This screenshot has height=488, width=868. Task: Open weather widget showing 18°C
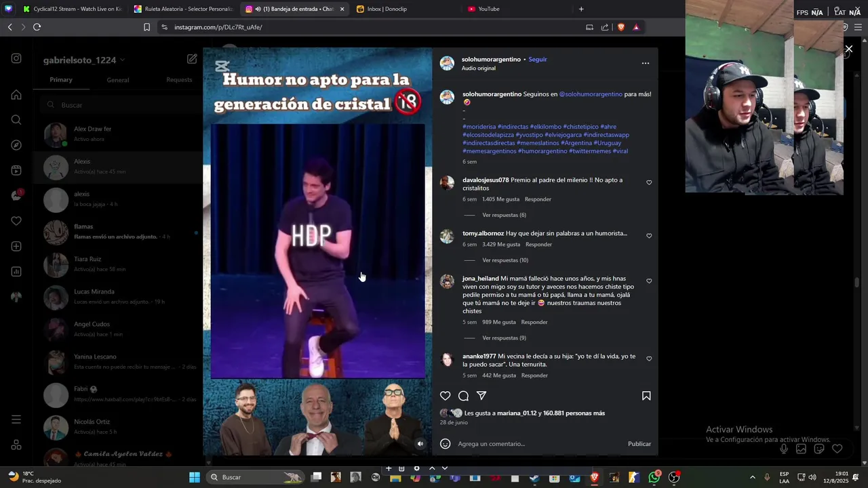pyautogui.click(x=34, y=477)
